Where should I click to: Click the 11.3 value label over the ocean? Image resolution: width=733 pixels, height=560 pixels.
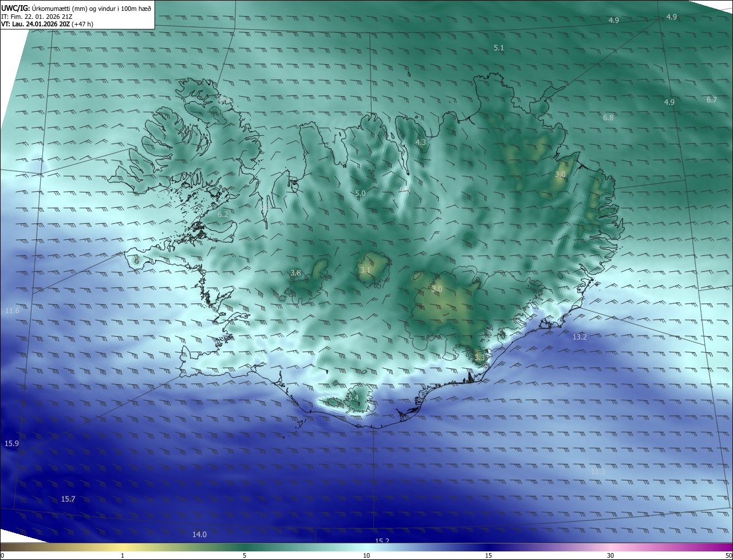(598, 471)
